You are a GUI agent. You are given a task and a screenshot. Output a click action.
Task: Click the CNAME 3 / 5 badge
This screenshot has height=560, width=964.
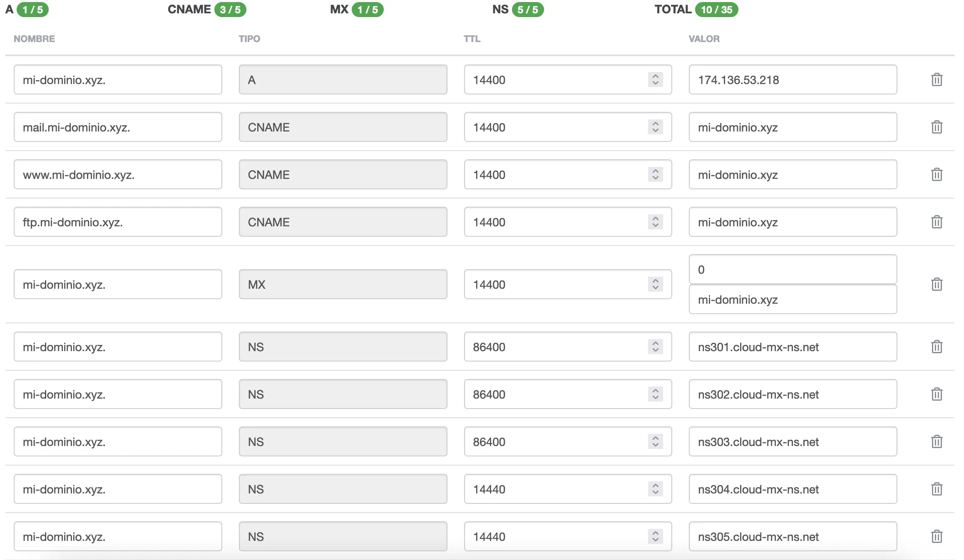(x=230, y=10)
